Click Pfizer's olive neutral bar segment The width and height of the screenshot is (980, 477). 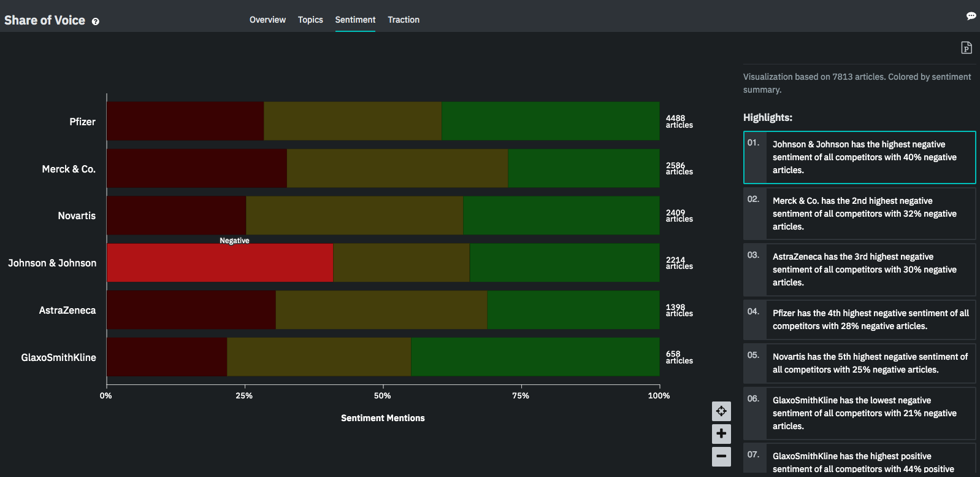coord(353,121)
